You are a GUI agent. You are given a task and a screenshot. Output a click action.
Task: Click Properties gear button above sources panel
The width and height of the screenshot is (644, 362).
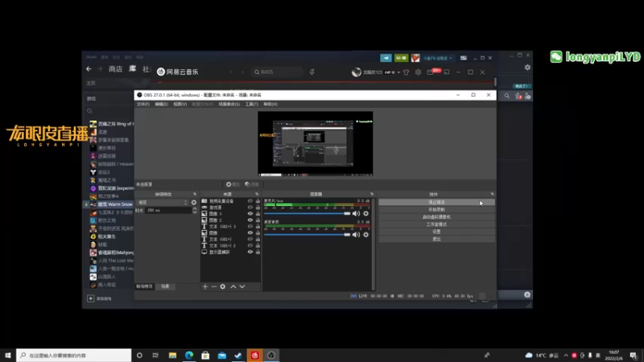[233, 184]
